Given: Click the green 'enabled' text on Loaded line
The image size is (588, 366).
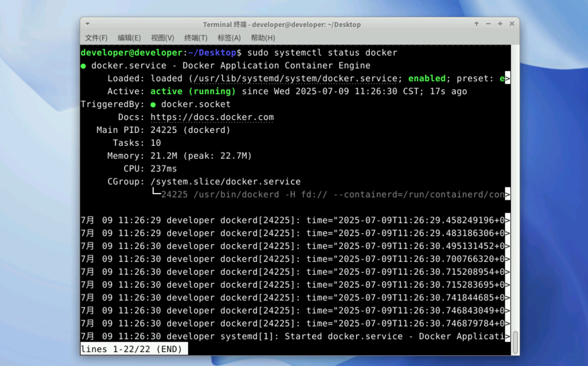Looking at the screenshot, I should [427, 78].
